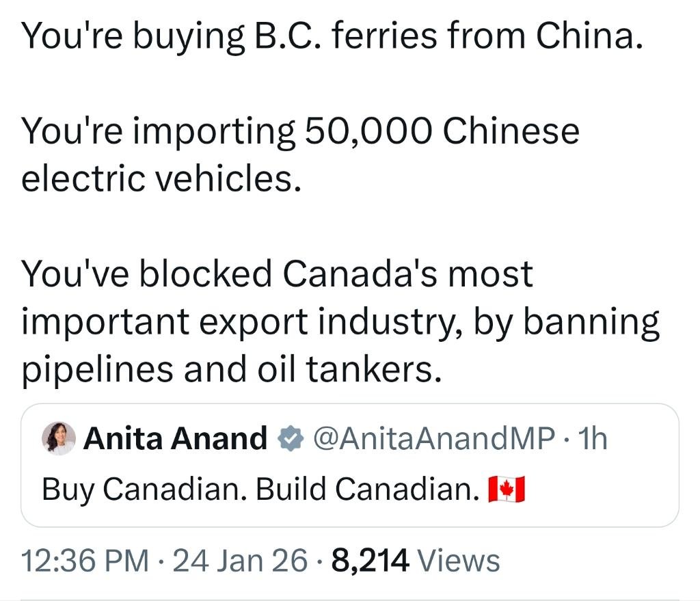Viewport: 700px width, 601px height.
Task: Click the 'Views' label
Action: point(458,561)
